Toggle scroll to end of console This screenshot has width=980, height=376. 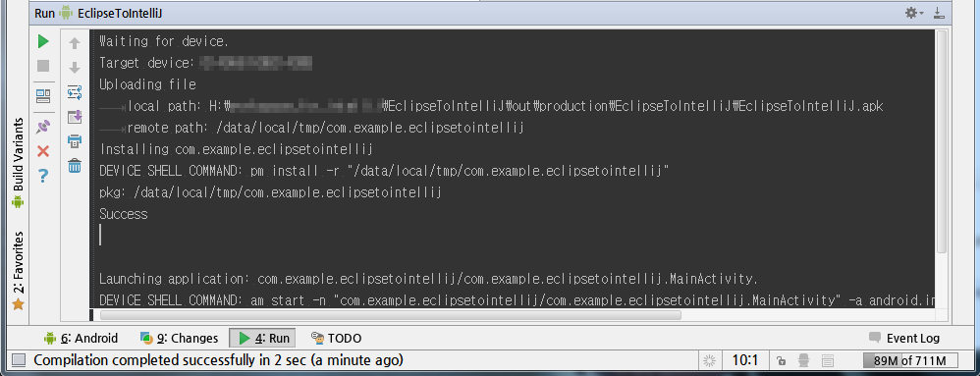pyautogui.click(x=75, y=117)
